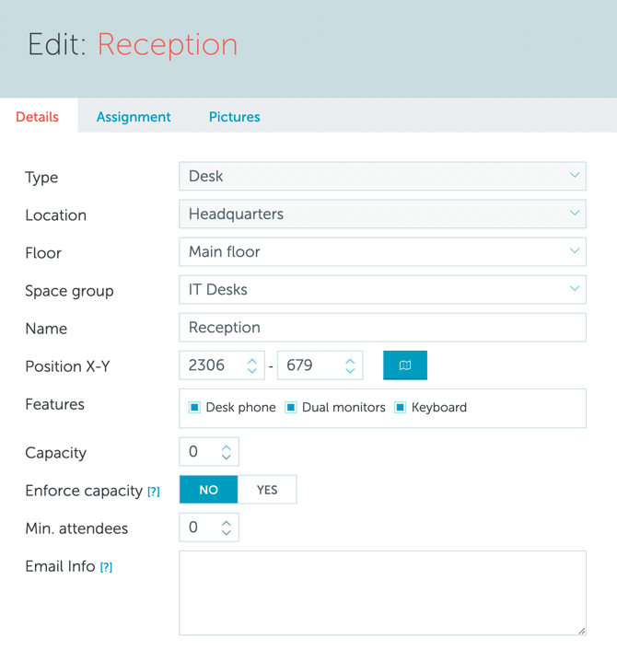Image resolution: width=617 pixels, height=672 pixels.
Task: Set Enforce capacity to YES
Action: pos(267,490)
